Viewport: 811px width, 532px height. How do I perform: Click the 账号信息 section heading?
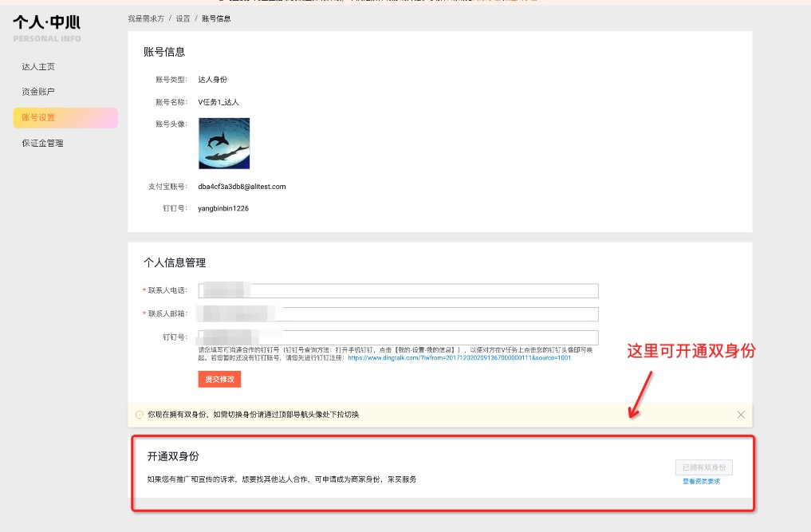pos(164,52)
